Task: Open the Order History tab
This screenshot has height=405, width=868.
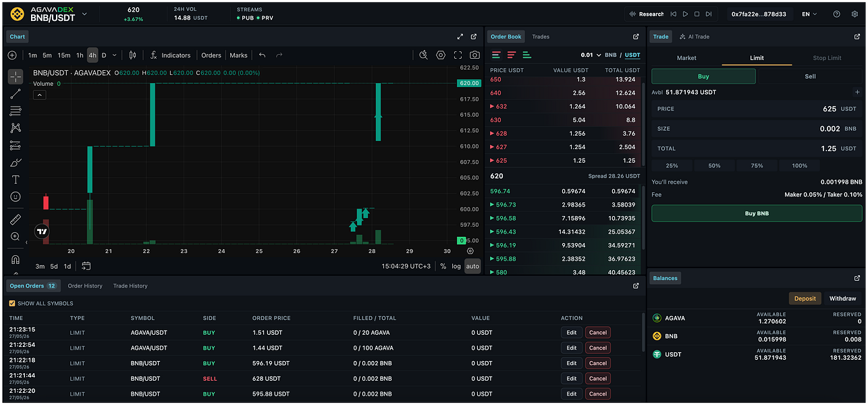Action: pos(85,286)
